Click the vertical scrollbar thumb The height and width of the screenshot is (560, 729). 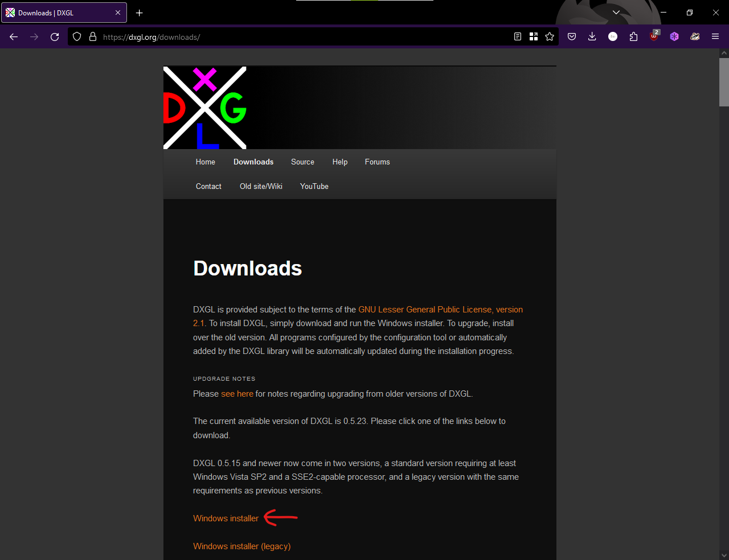click(x=724, y=82)
